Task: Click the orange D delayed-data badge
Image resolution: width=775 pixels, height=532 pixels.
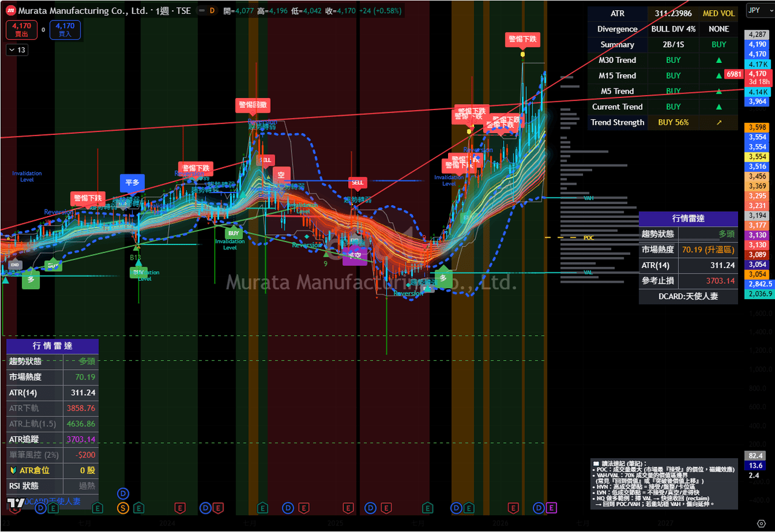Action: pyautogui.click(x=212, y=11)
